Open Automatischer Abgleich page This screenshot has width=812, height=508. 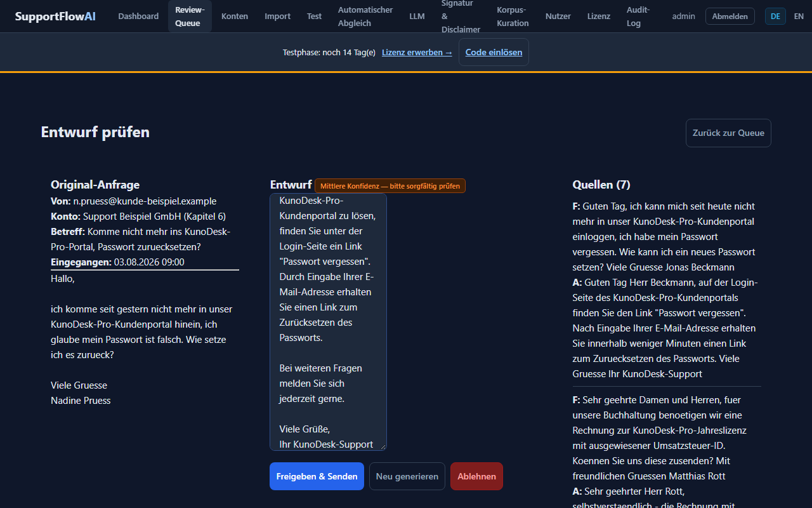tap(365, 17)
